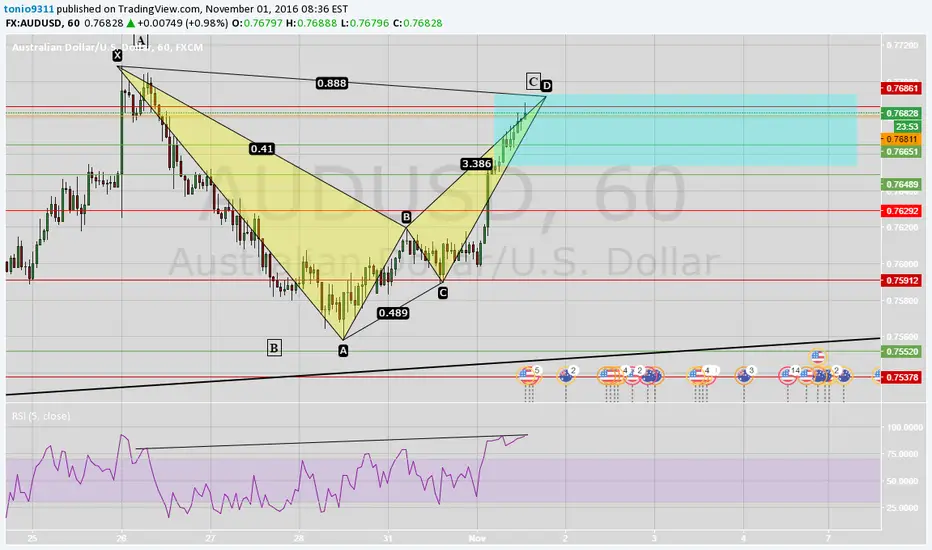
Task: Open the US flag event marked 14
Action: click(x=787, y=376)
